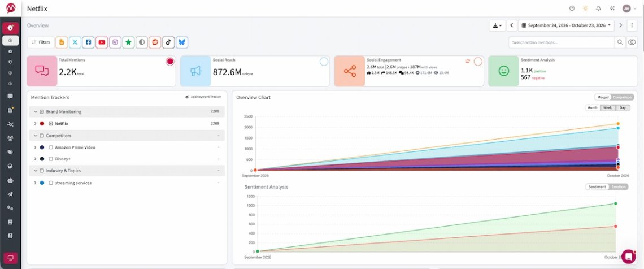Viewport: 644px width, 269px height.
Task: Check the Competitors group checkbox
Action: (42, 136)
